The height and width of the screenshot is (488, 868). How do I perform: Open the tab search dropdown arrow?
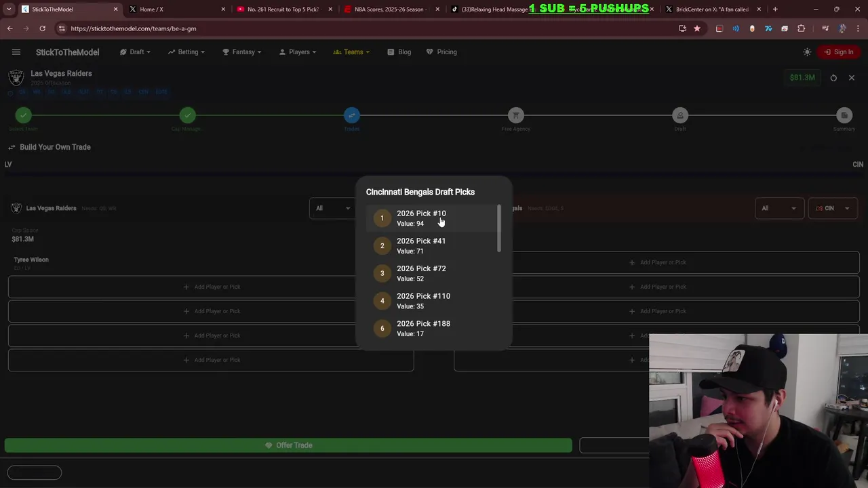[x=9, y=9]
